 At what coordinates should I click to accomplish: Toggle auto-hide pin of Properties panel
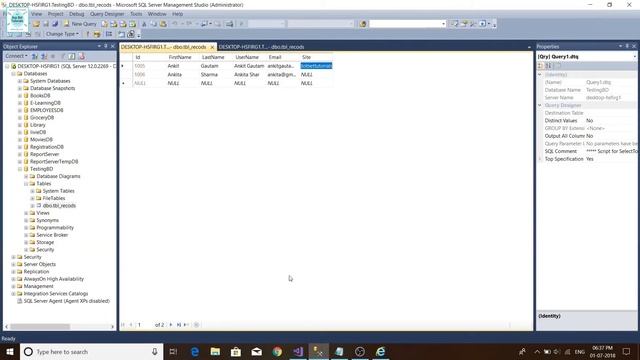[627, 46]
